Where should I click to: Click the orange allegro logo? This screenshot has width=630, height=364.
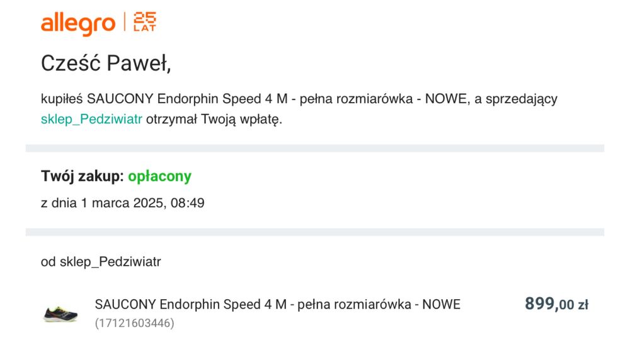[78, 24]
